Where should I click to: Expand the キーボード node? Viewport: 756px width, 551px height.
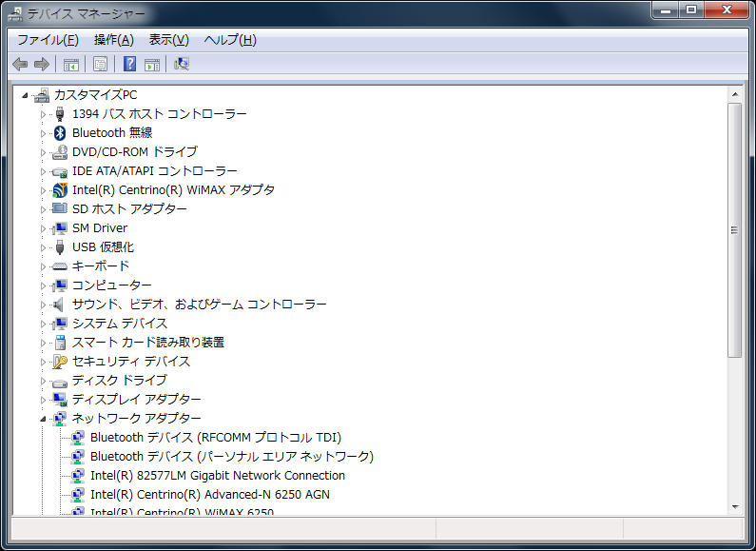(43, 266)
